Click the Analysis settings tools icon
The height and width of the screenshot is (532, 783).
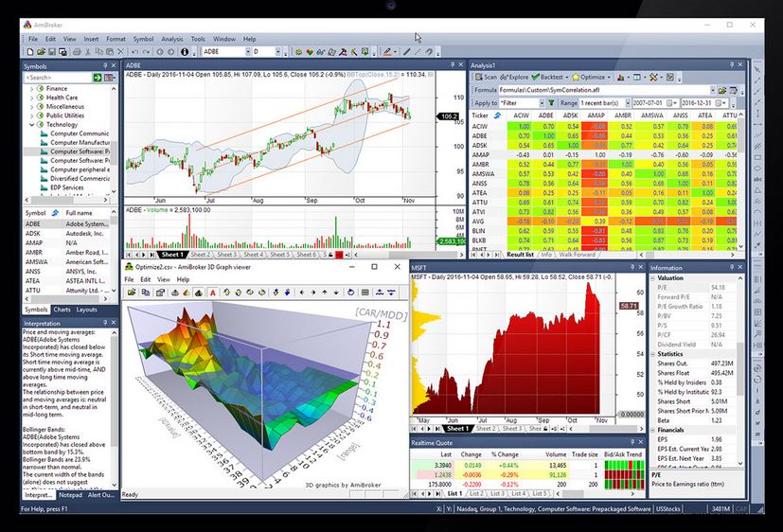pyautogui.click(x=653, y=77)
